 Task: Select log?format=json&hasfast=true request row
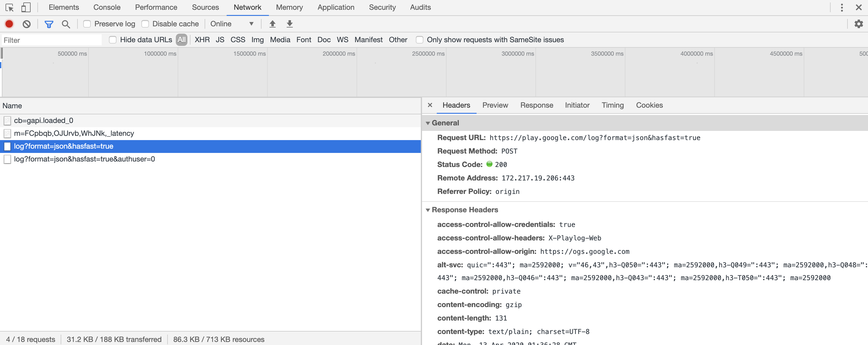click(x=210, y=146)
